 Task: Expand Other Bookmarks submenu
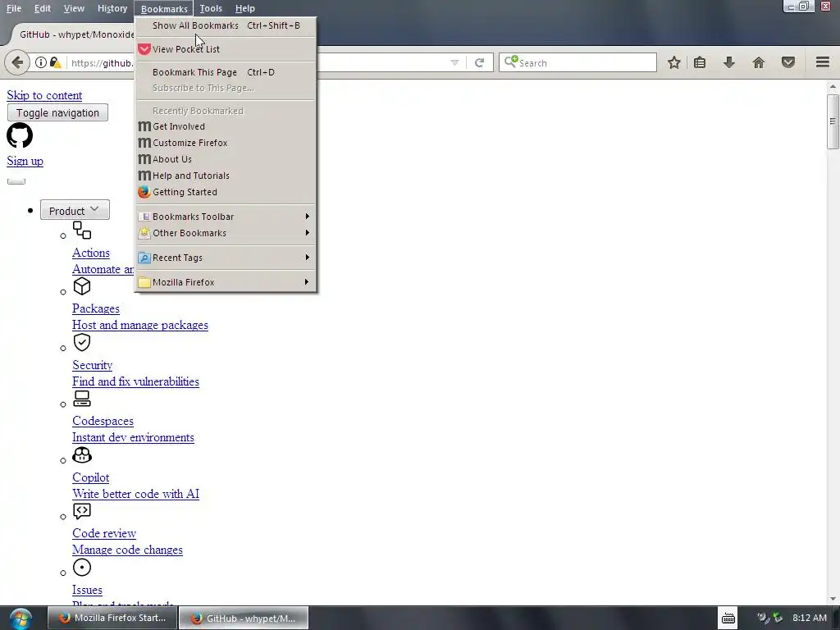coord(226,233)
